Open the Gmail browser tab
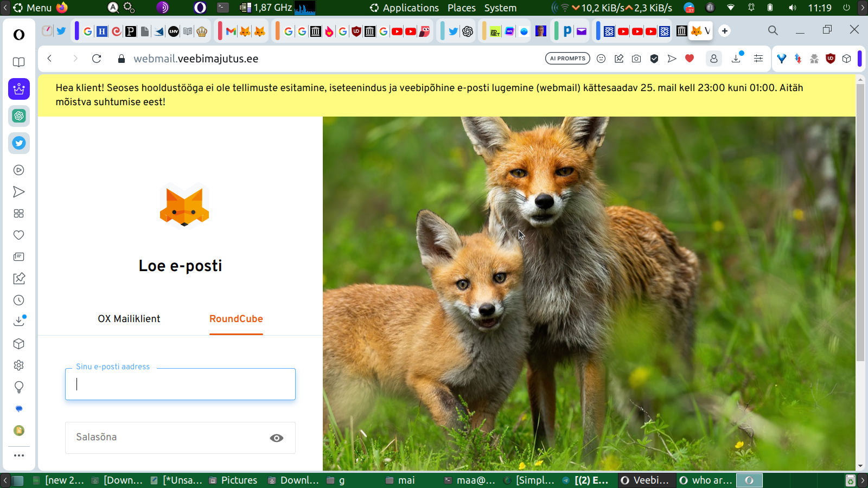Image resolution: width=868 pixels, height=488 pixels. click(x=231, y=31)
